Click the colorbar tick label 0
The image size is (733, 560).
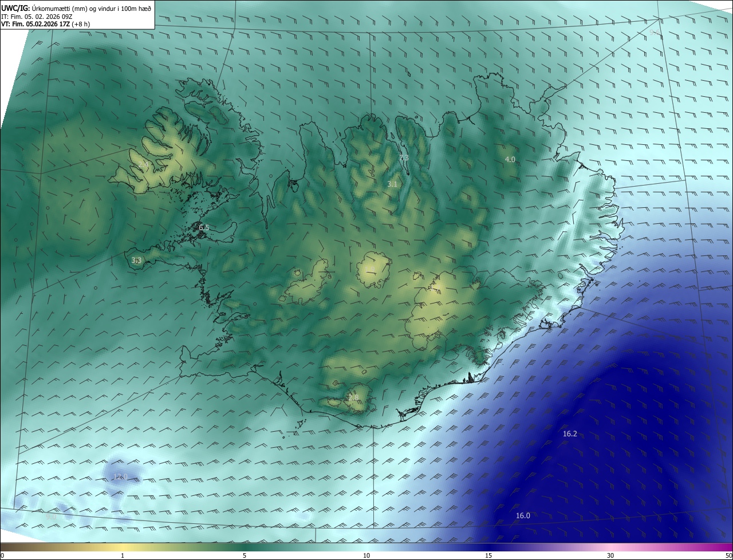pyautogui.click(x=2, y=556)
